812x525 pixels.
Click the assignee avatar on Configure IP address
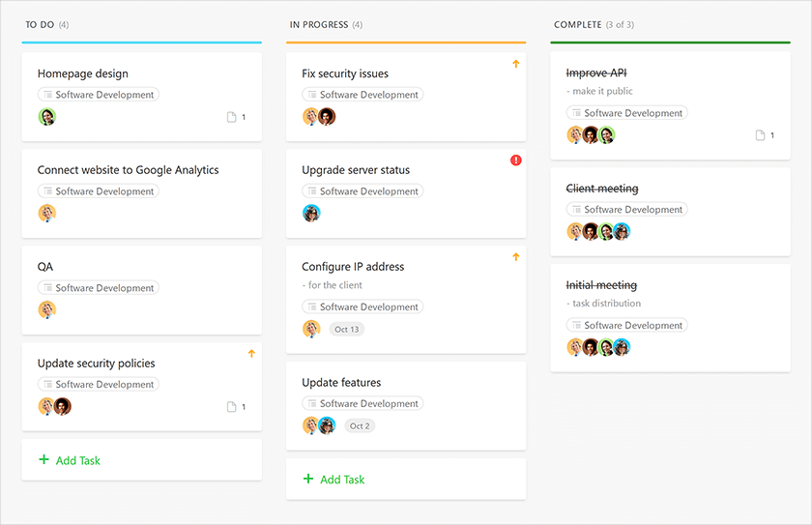[x=311, y=329]
